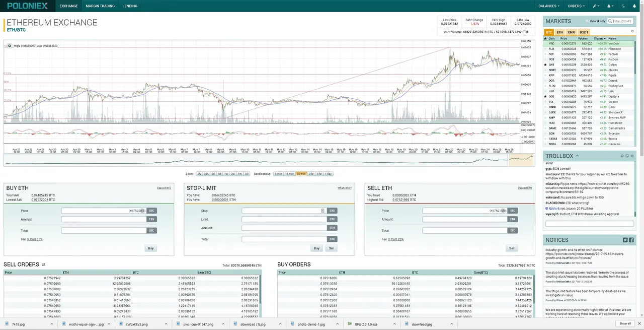The width and height of the screenshot is (644, 330).
Task: Expand the Balances dropdown menu
Action: click(x=549, y=6)
